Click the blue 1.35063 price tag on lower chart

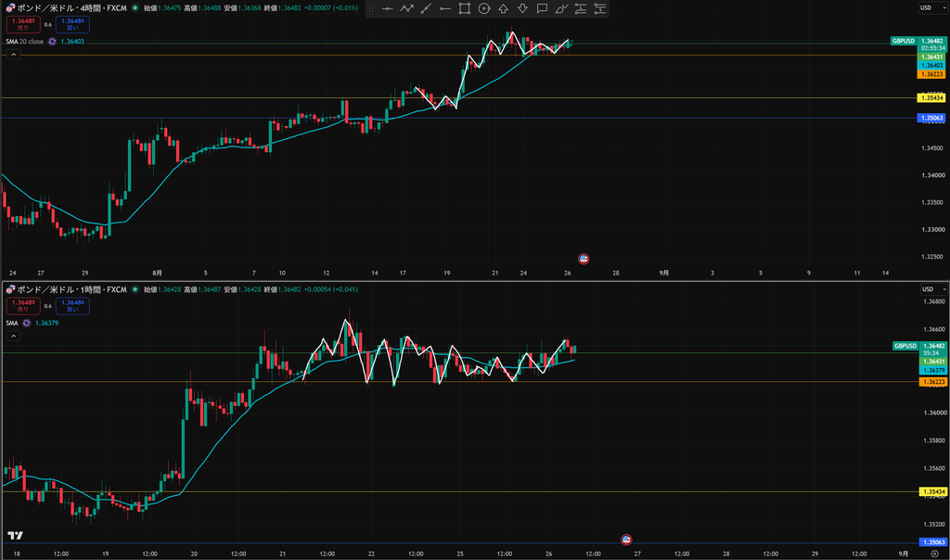tap(933, 542)
